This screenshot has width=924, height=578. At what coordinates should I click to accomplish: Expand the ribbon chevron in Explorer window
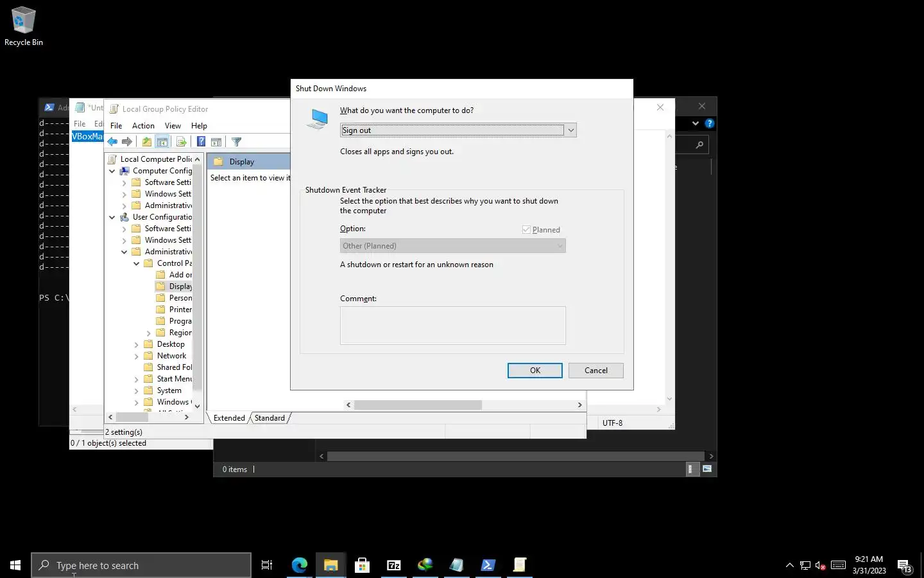pos(695,123)
